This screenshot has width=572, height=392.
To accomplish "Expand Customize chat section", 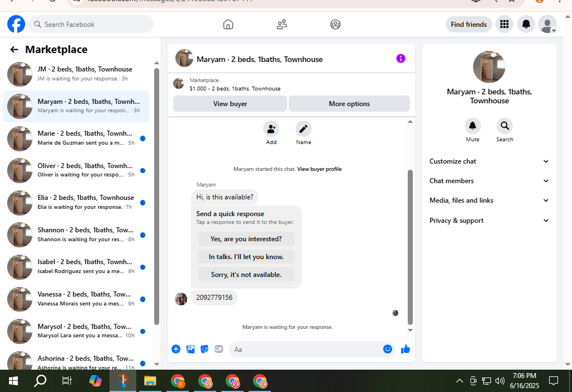I will pos(489,161).
